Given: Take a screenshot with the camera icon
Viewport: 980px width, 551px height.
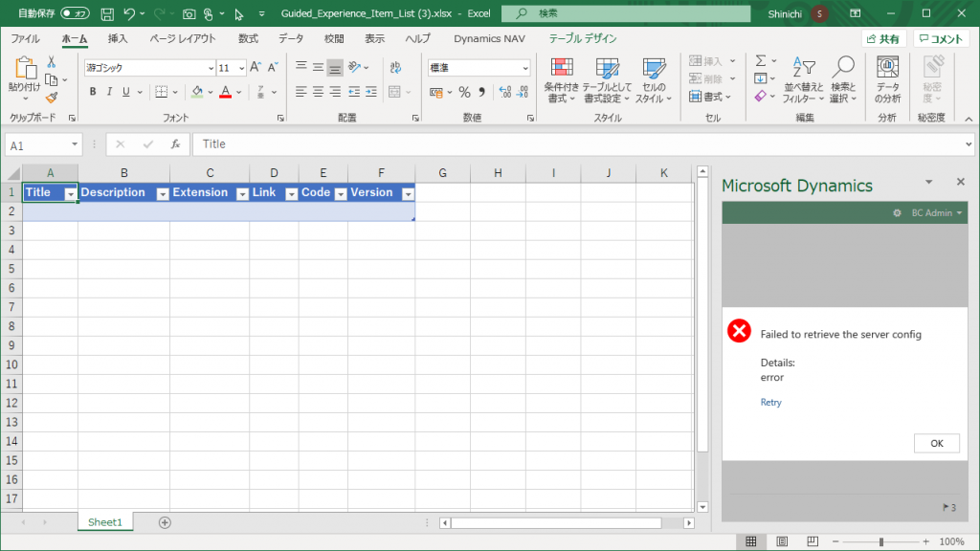Looking at the screenshot, I should (x=189, y=13).
